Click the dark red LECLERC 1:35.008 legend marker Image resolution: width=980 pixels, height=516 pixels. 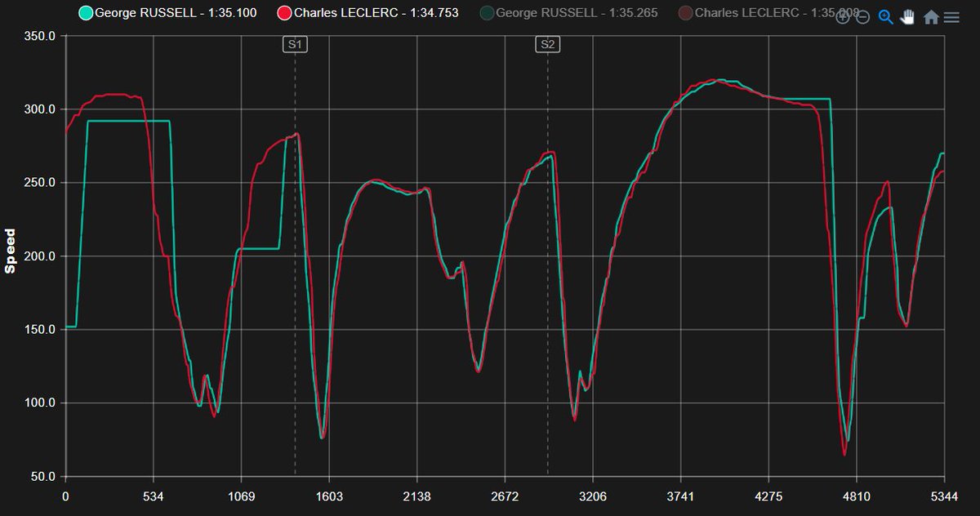tap(687, 13)
